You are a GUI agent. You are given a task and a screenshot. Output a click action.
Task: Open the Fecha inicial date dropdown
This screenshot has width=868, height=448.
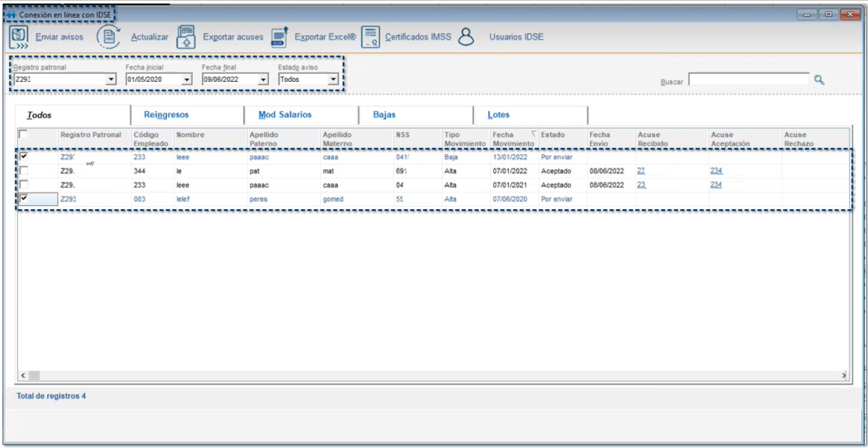pos(187,80)
